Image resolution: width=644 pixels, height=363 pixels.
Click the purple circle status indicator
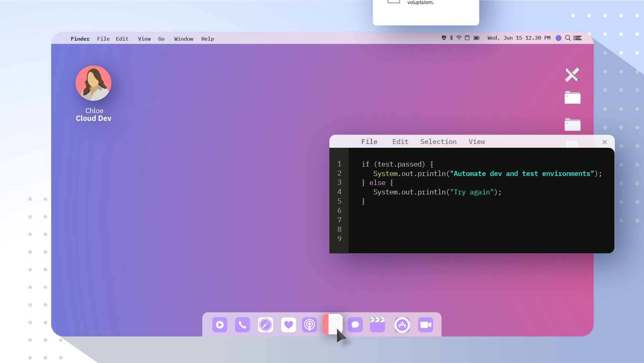click(558, 38)
